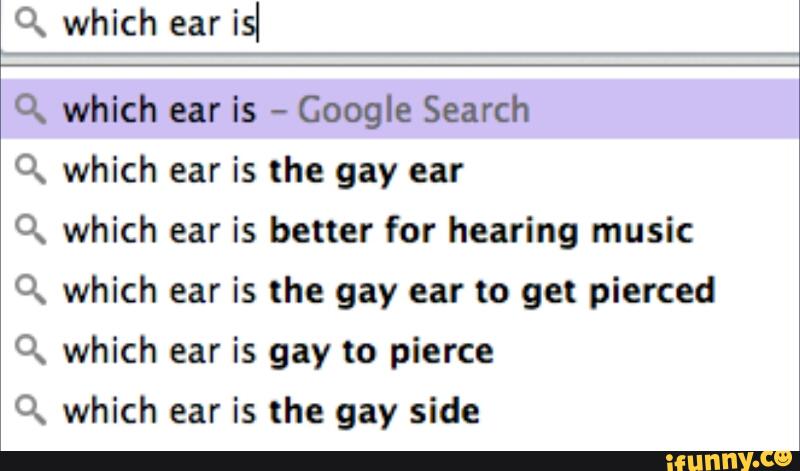800x471 pixels.
Task: Click bold text 'the gay ear to get pierced'
Action: (x=492, y=291)
